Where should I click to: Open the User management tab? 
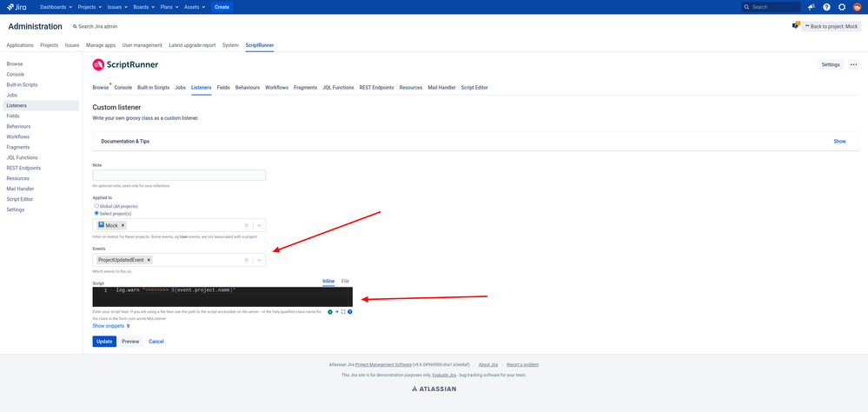coord(142,45)
